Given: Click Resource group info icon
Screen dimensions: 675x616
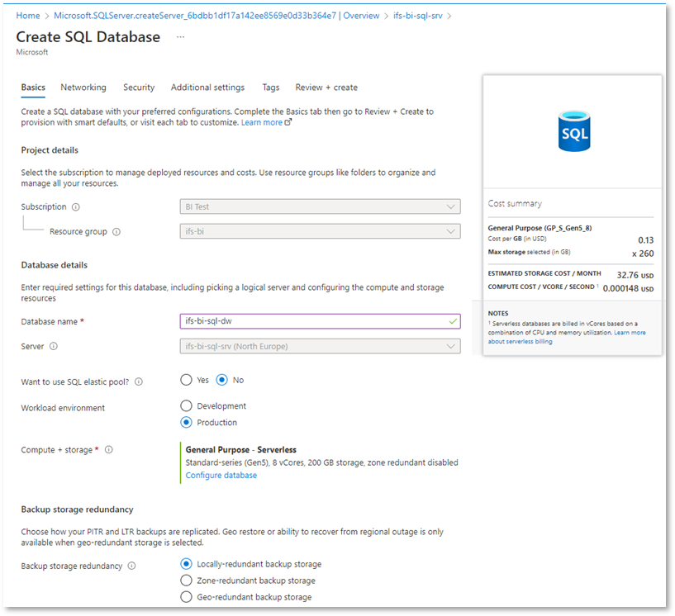Looking at the screenshot, I should pyautogui.click(x=116, y=232).
